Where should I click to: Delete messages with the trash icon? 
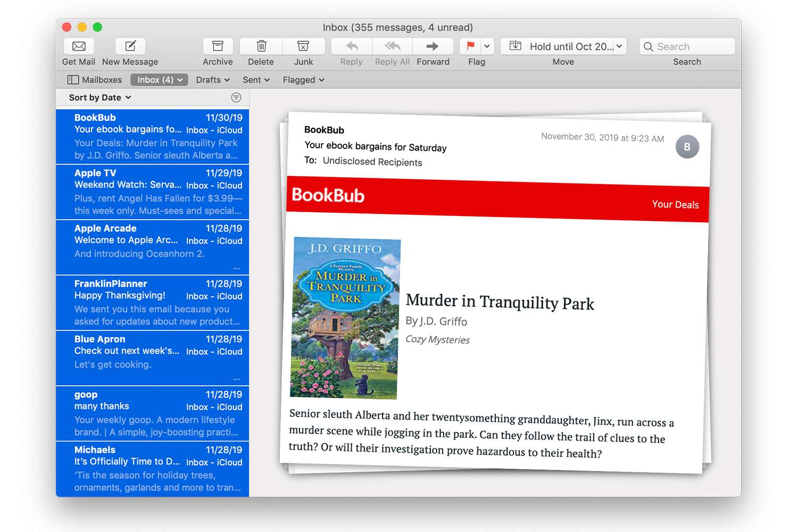click(261, 46)
